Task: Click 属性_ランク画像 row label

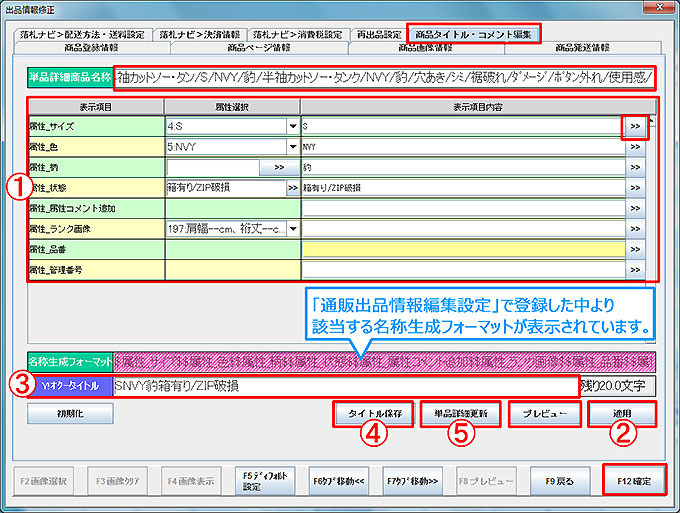Action: 96,229
